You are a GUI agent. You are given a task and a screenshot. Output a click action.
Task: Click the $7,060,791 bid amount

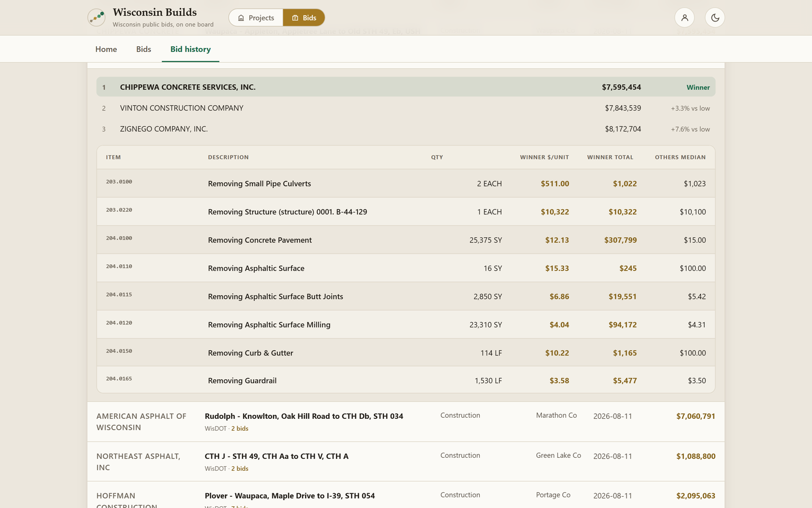(x=696, y=416)
